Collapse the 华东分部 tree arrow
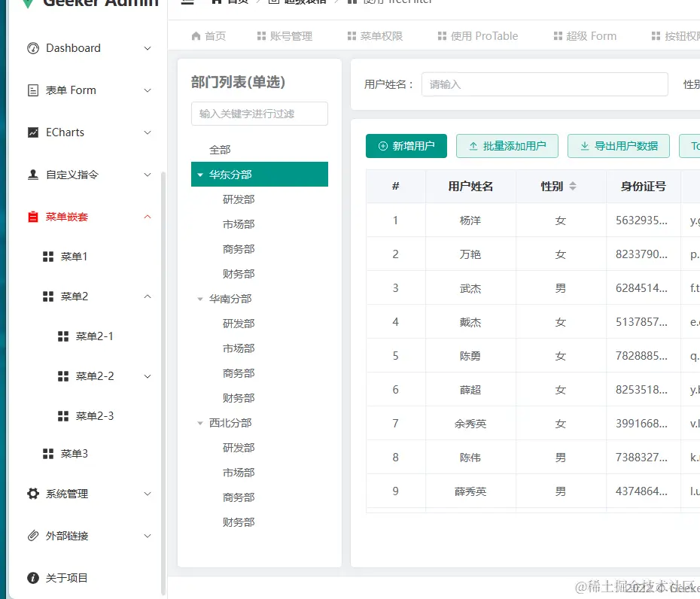The image size is (700, 599). (x=200, y=175)
